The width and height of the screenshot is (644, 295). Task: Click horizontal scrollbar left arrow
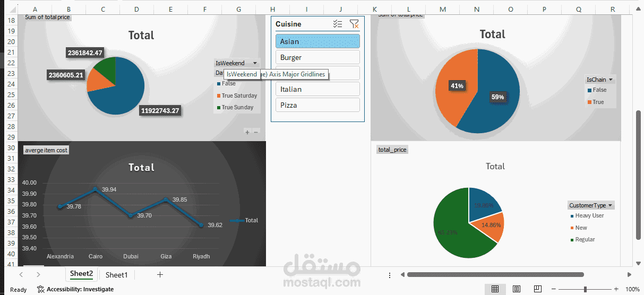tap(402, 274)
